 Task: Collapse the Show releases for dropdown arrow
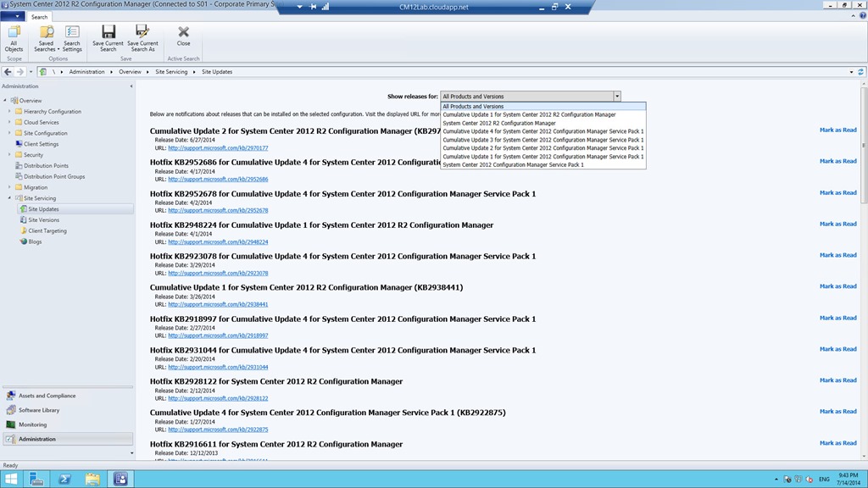[617, 97]
